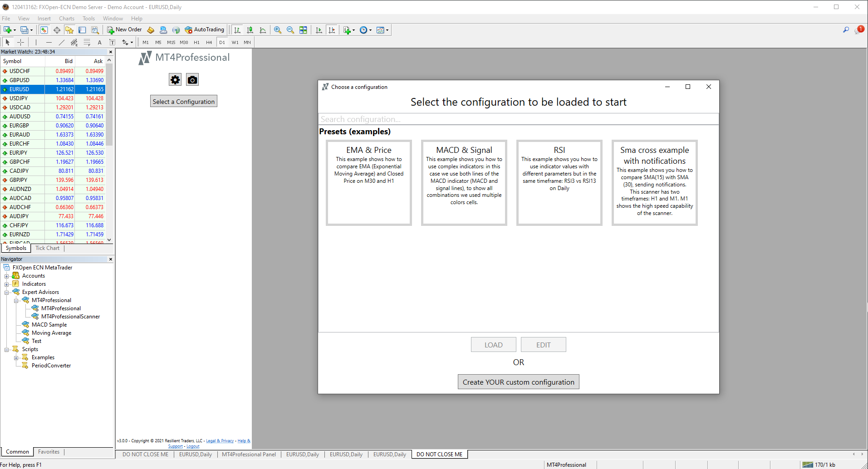Open the Arrows objects dropdown

coord(128,42)
